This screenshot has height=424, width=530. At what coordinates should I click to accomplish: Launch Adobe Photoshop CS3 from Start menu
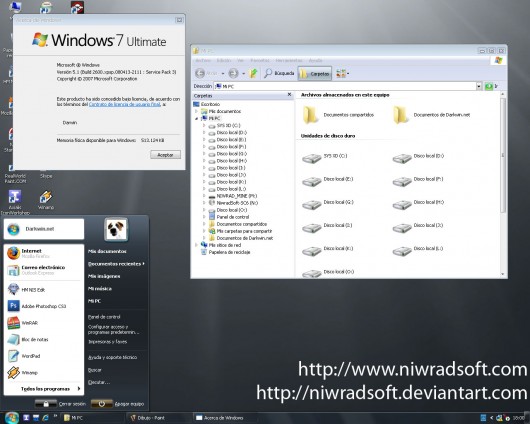pyautogui.click(x=43, y=306)
